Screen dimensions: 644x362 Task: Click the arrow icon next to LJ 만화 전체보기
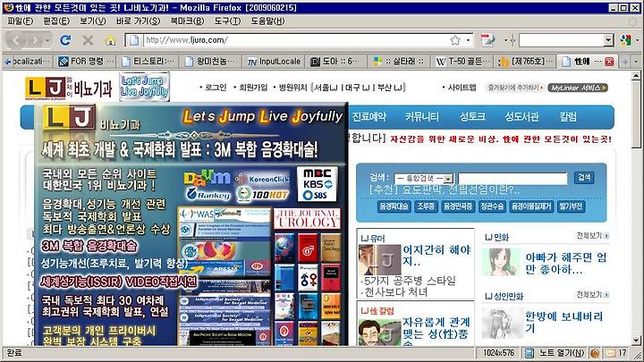pos(606,236)
